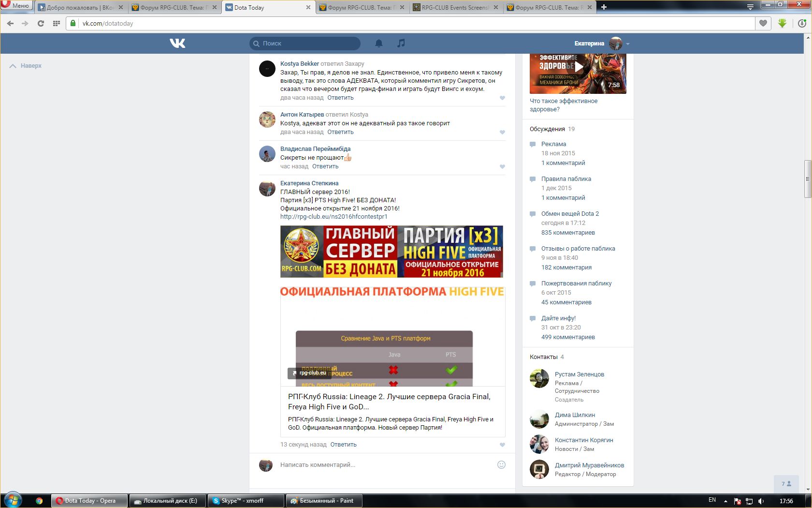812x508 pixels.
Task: Click the page vertical scrollbar thumb
Action: (808, 179)
